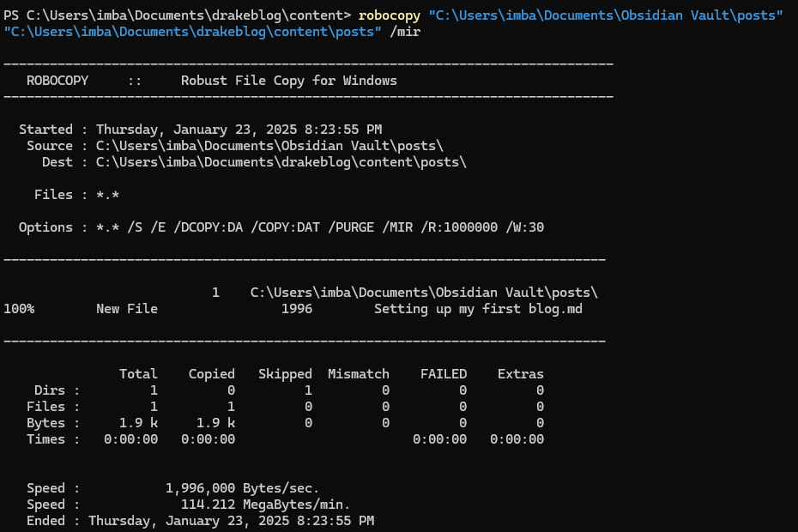Click the "Setting up my first blog.md" filename
The image size is (798, 532).
478,308
